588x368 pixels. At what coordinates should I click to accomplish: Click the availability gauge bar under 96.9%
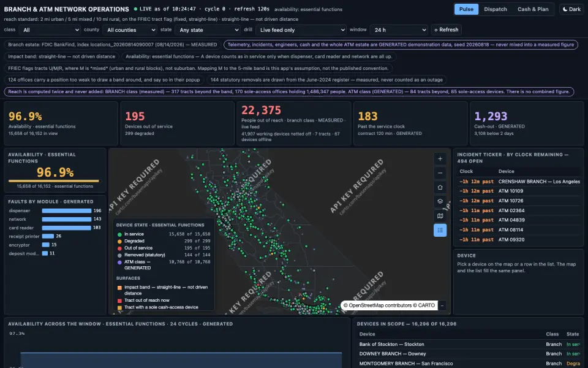pyautogui.click(x=54, y=181)
